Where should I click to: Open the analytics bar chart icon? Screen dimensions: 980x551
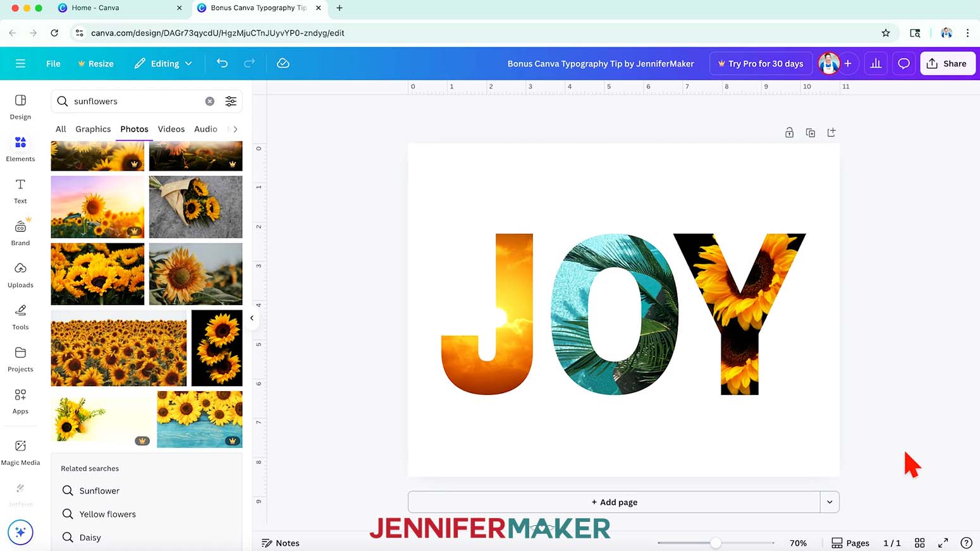[x=876, y=63]
